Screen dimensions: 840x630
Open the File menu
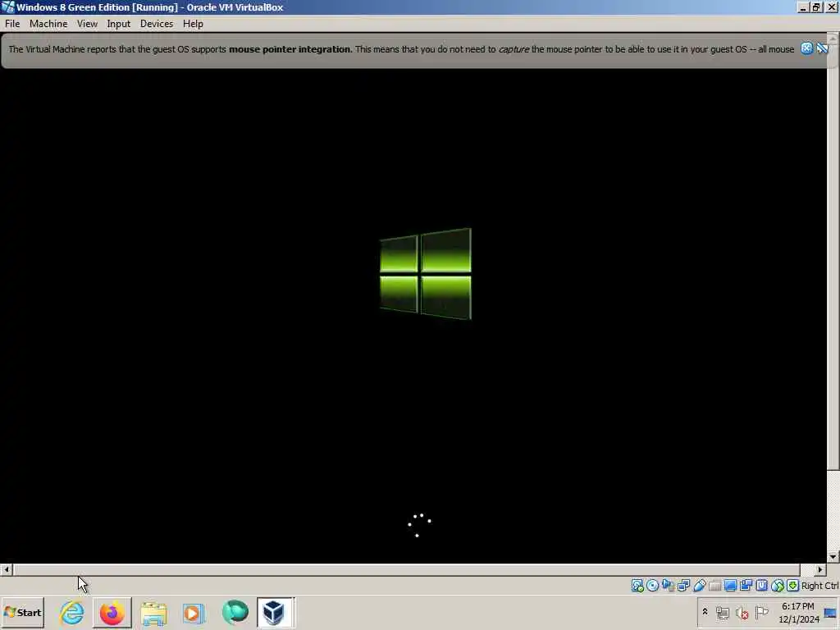click(12, 24)
